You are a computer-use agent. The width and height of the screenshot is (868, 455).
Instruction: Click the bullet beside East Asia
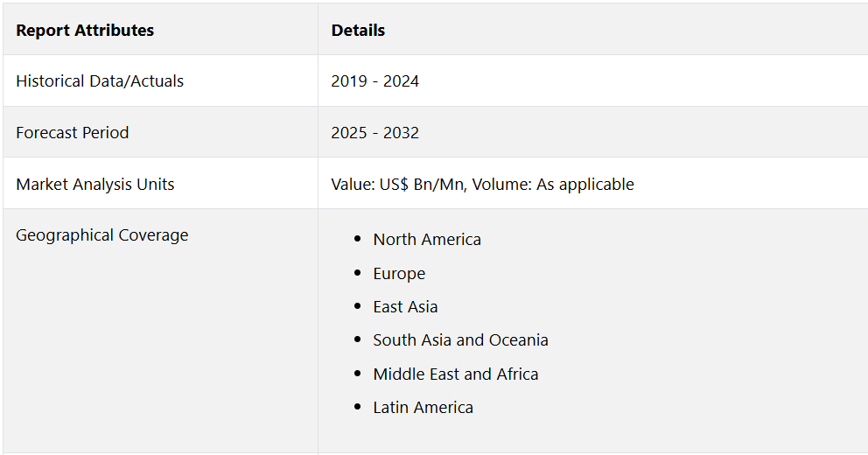[358, 306]
